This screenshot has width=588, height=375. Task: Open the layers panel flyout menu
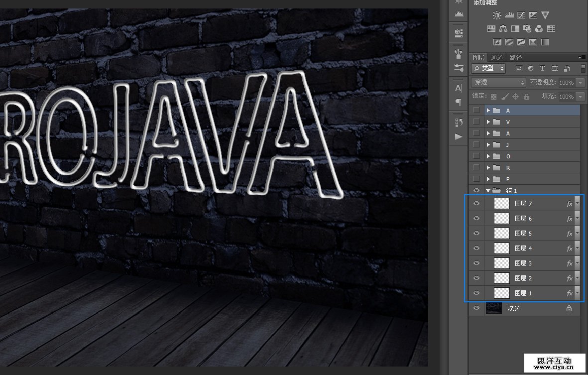click(582, 58)
